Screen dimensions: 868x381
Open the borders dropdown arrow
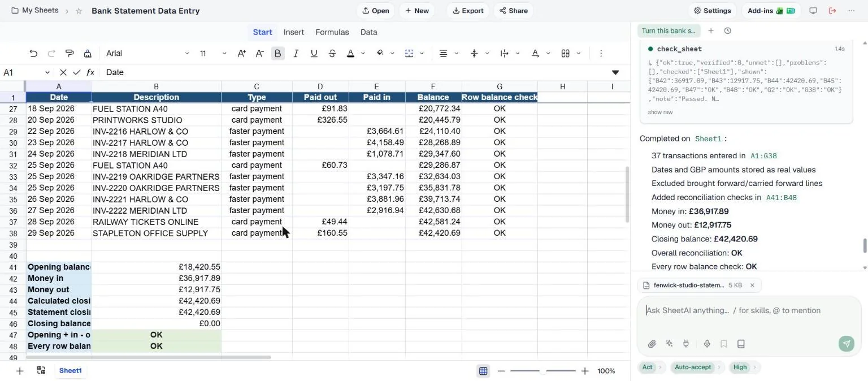click(x=422, y=54)
